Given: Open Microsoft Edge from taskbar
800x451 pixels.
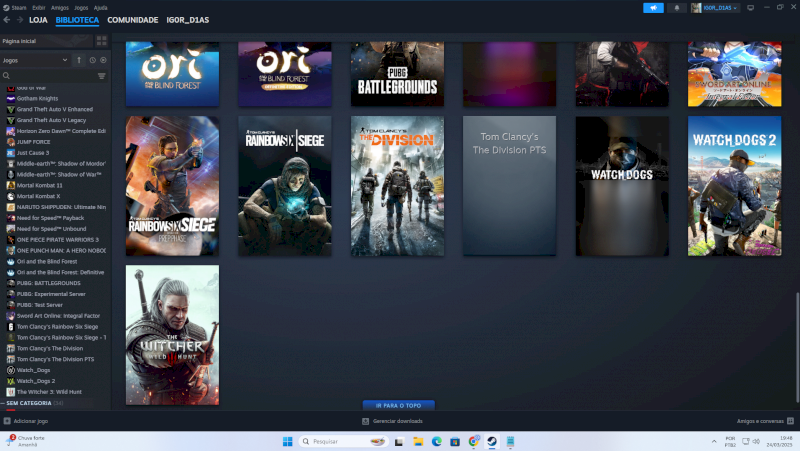Looking at the screenshot, I should (x=437, y=441).
